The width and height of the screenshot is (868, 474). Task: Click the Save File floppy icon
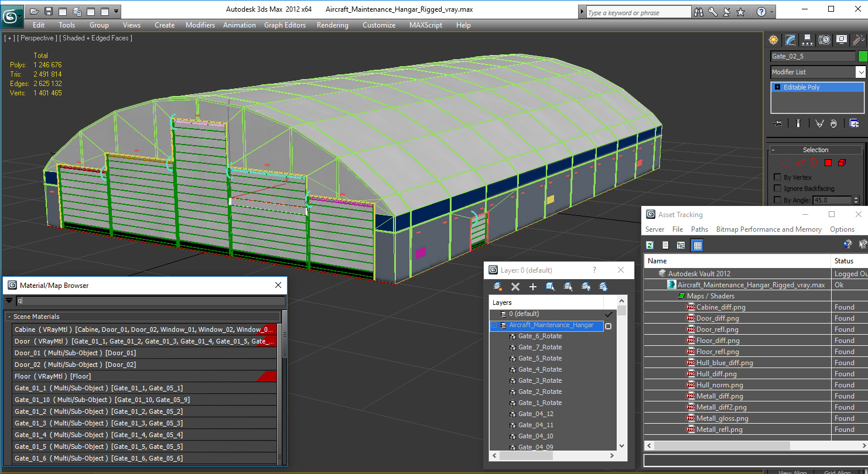(48, 11)
